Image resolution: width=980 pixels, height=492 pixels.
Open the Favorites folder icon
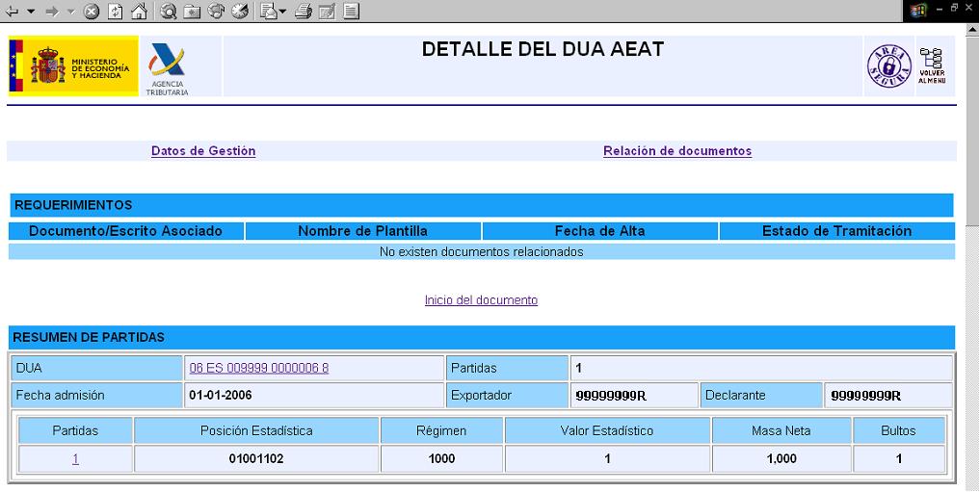(192, 12)
